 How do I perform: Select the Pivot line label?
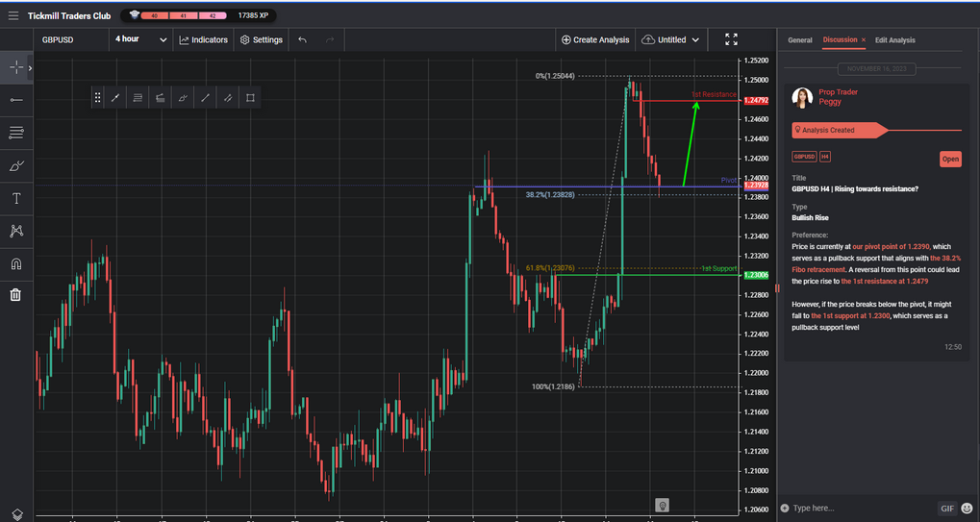click(729, 180)
